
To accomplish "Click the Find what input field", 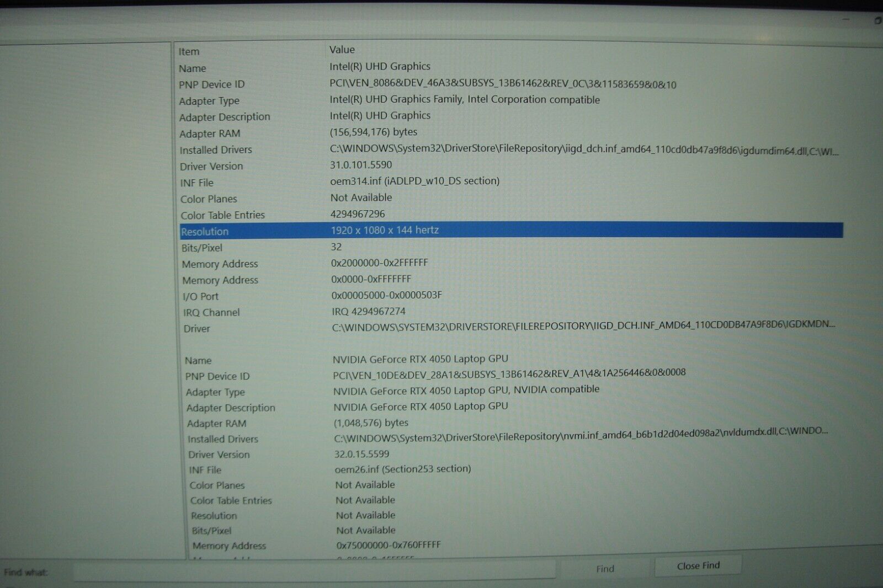I will [315, 570].
